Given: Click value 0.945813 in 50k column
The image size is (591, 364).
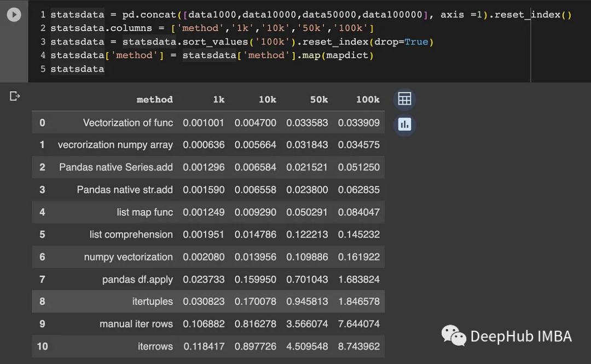Looking at the screenshot, I should (x=307, y=302).
